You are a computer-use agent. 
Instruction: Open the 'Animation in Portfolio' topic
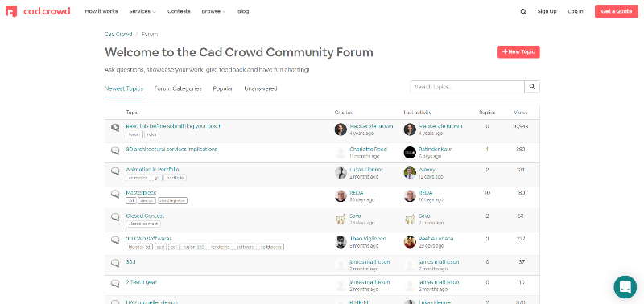(x=152, y=170)
